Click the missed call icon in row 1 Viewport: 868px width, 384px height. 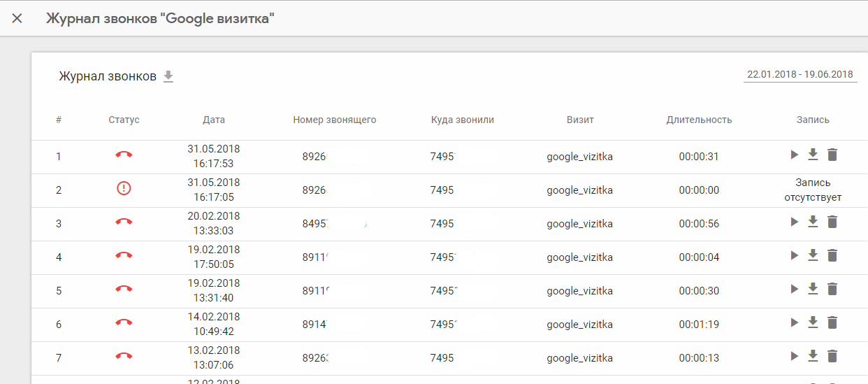[124, 155]
